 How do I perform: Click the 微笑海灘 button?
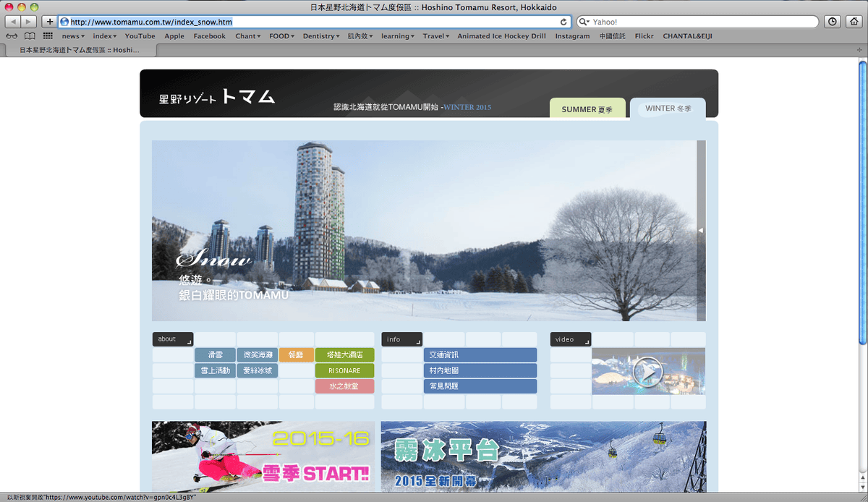click(258, 355)
